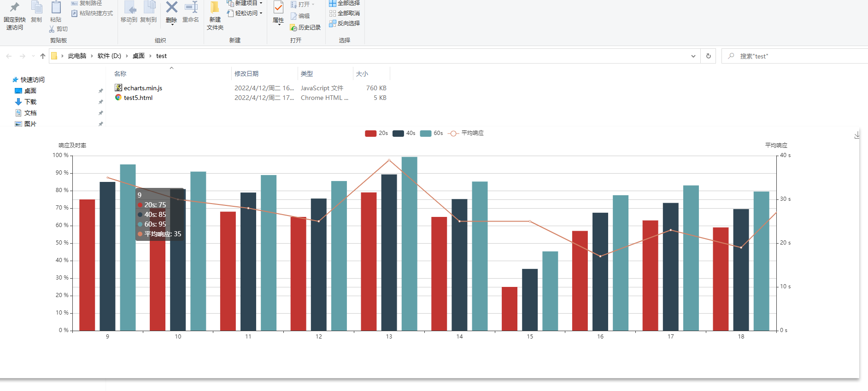Click the chart save-as-image download icon
The height and width of the screenshot is (391, 868).
(857, 135)
